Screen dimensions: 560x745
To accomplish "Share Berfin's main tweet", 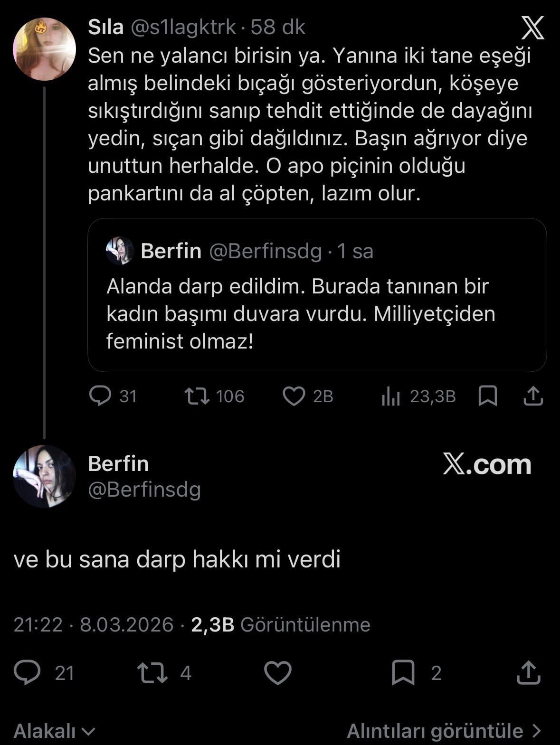I will click(528, 673).
